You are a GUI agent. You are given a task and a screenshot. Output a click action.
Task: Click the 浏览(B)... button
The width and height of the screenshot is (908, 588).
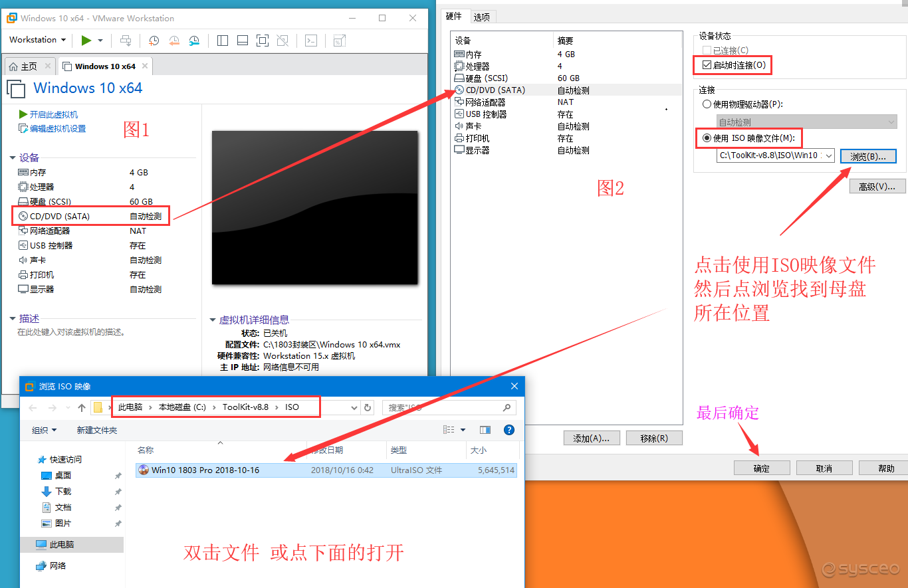868,156
